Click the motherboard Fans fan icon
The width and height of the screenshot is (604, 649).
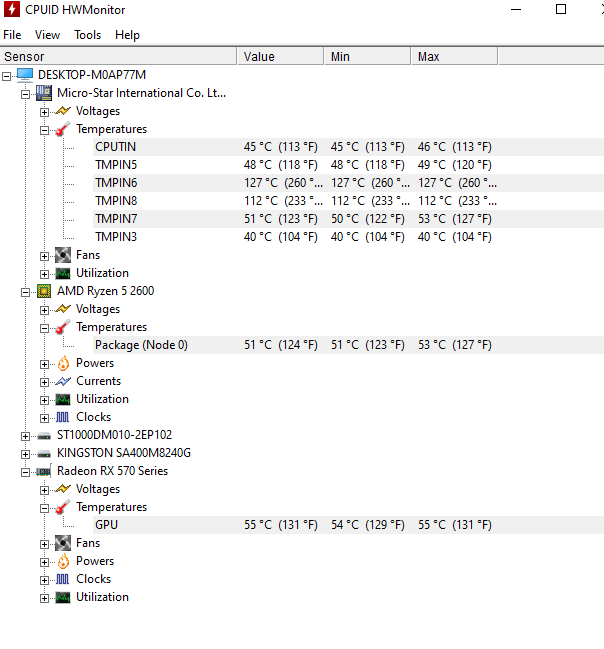point(63,255)
